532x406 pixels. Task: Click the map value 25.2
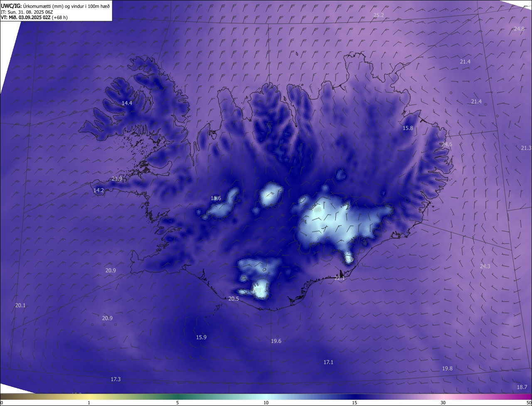pos(379,15)
